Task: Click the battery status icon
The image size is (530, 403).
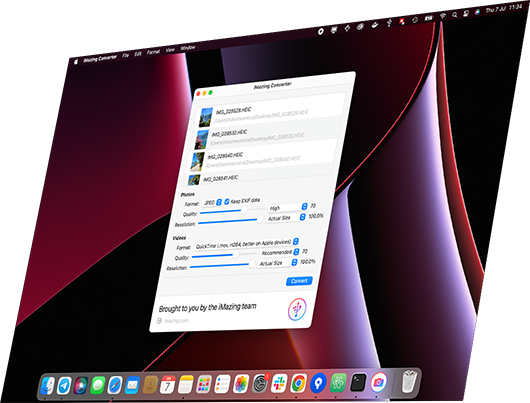Action: (429, 17)
